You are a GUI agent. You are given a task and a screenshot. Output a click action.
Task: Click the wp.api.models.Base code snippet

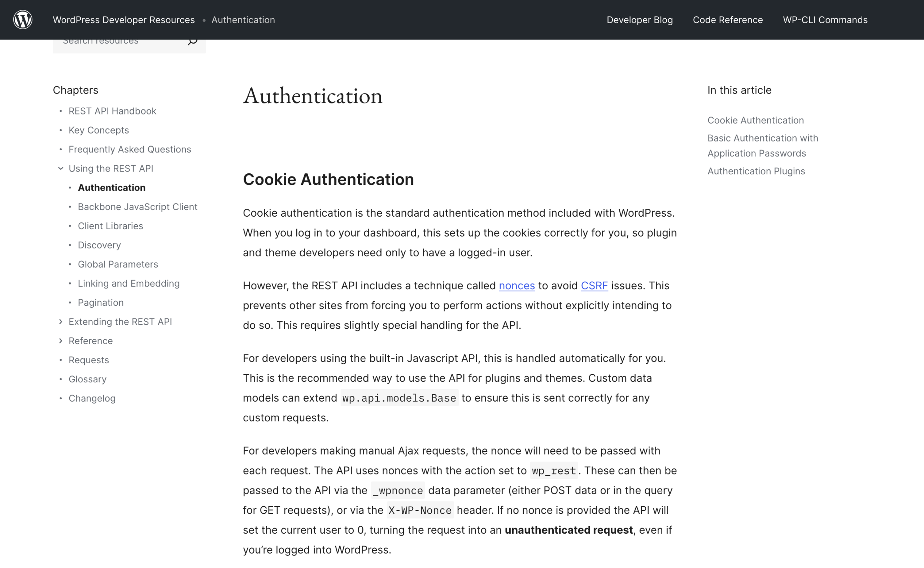[399, 398]
